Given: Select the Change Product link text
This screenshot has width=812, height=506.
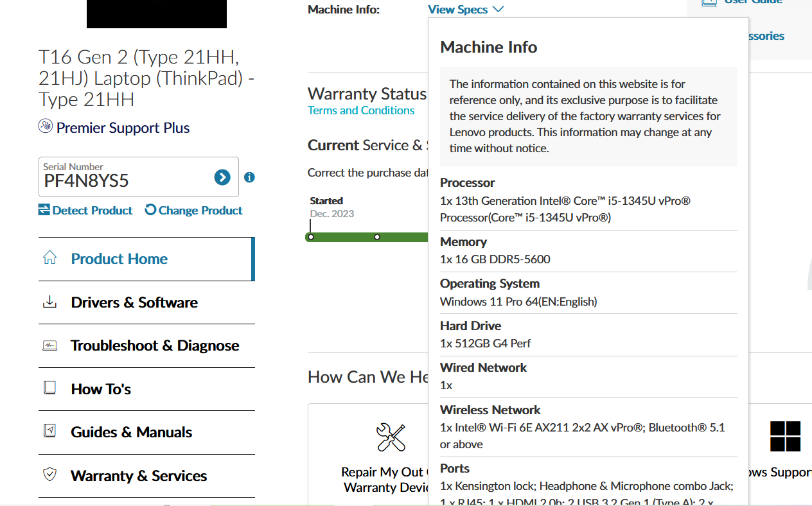Looking at the screenshot, I should click(x=200, y=210).
